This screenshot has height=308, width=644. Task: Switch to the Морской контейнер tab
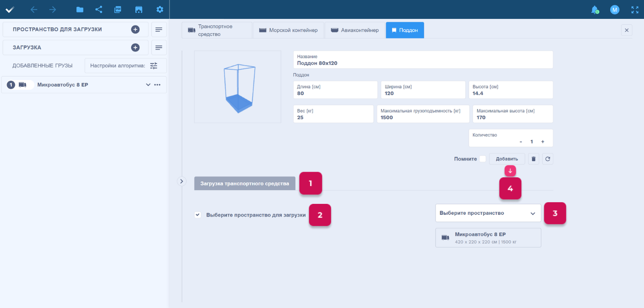click(x=288, y=30)
